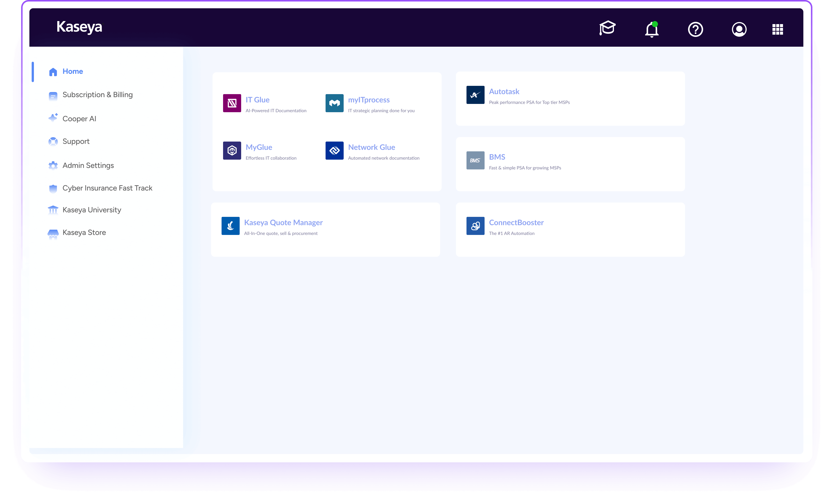Open the help question mark icon
Image resolution: width=833 pixels, height=504 pixels.
coord(695,29)
